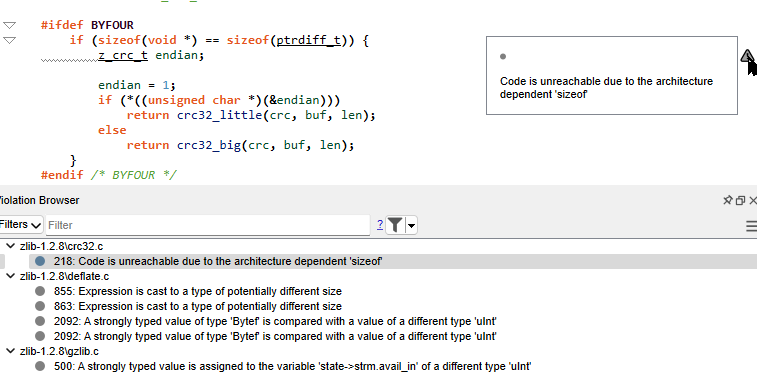This screenshot has width=757, height=383.
Task: Select the 218 unreachable code violation row
Action: [x=393, y=261]
